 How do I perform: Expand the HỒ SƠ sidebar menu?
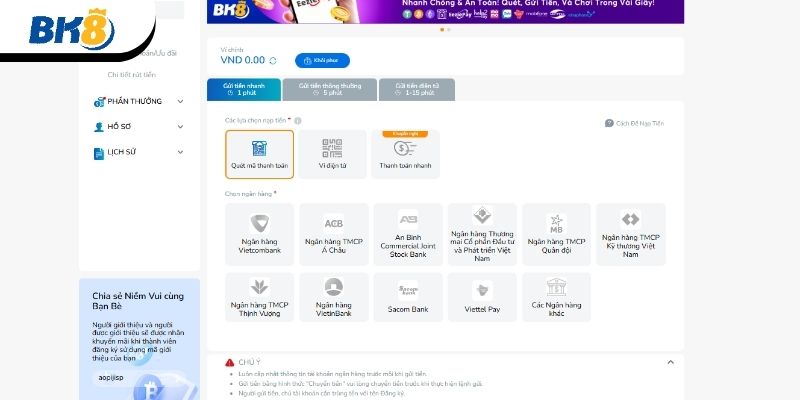[x=138, y=127]
